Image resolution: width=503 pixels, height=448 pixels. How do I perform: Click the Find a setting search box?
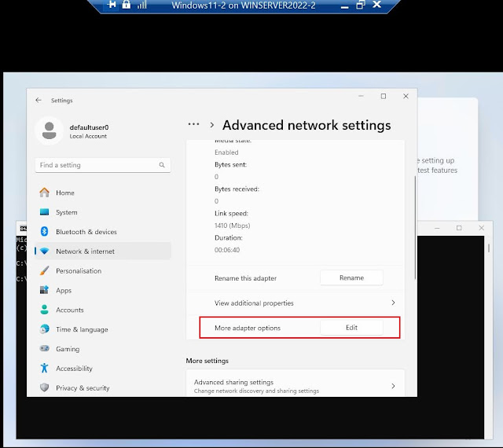(103, 165)
